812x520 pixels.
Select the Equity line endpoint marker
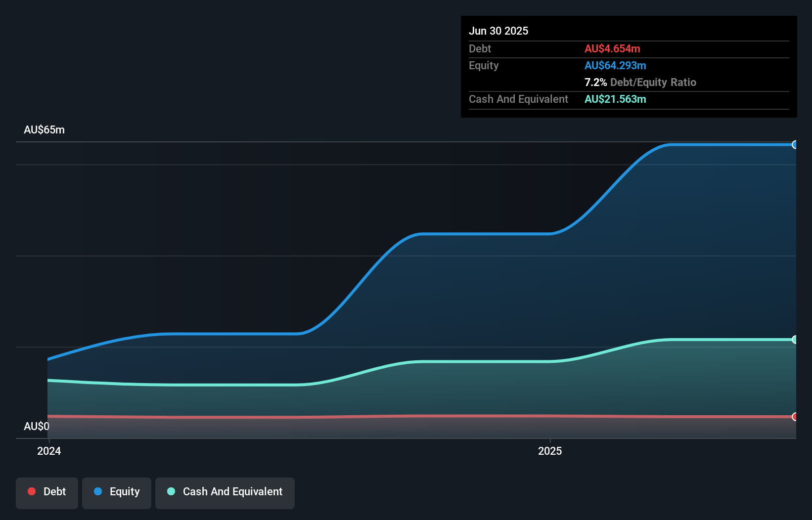click(794, 144)
